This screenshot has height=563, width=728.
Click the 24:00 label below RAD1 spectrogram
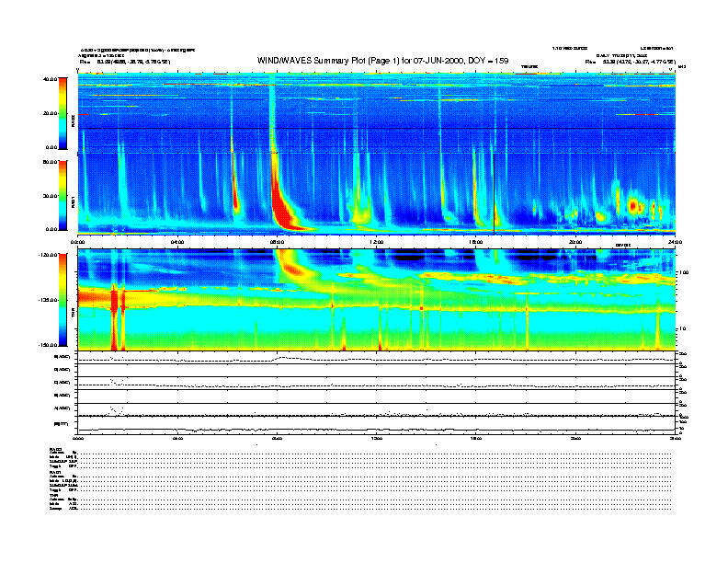coord(675,242)
